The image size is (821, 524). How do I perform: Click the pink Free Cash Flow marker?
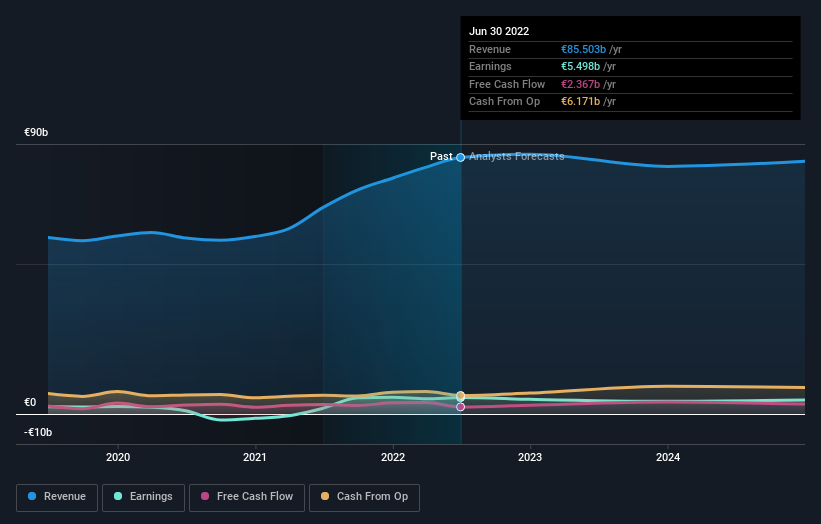tap(460, 407)
